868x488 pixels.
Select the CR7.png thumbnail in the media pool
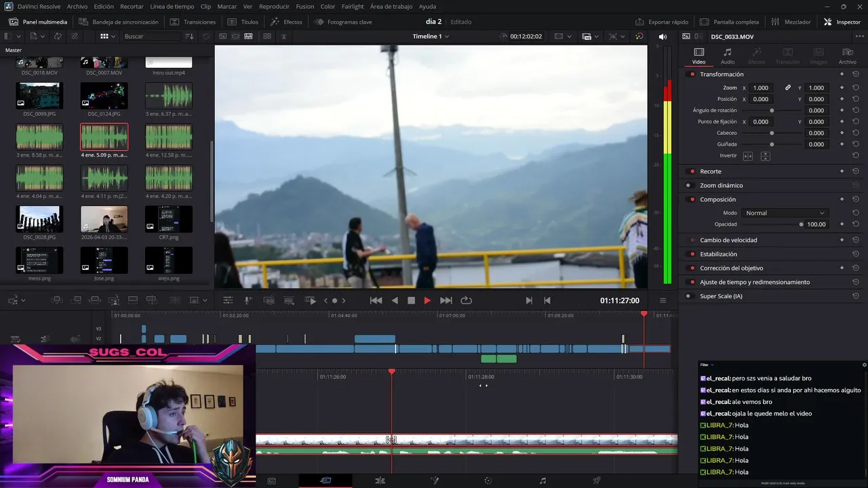click(x=169, y=219)
